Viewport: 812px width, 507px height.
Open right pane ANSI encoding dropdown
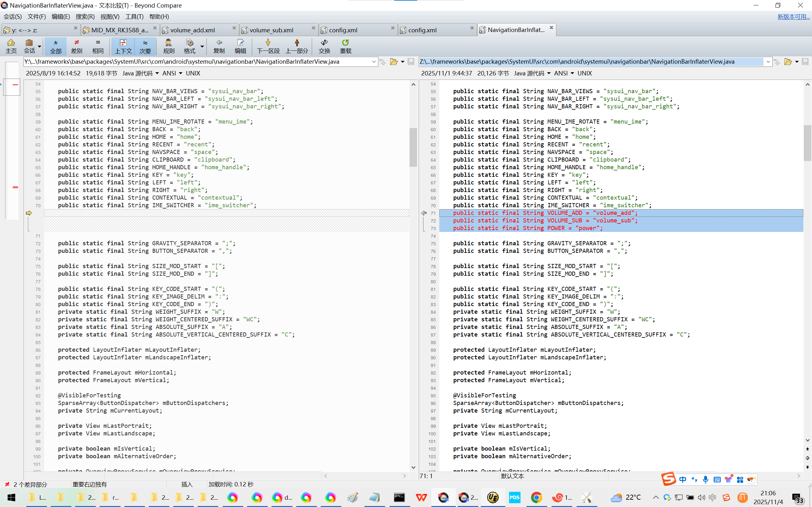click(572, 73)
